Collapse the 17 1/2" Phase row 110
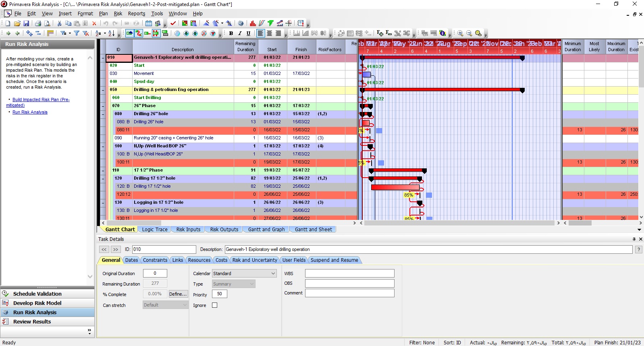 pos(103,171)
